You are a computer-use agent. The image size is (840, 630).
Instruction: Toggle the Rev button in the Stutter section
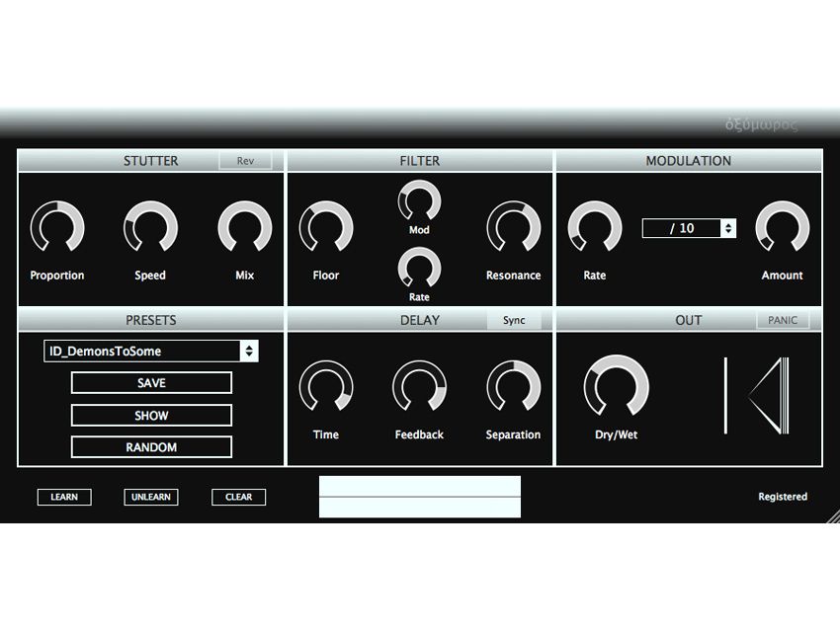(245, 160)
